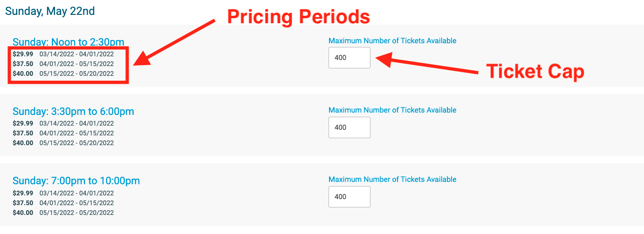Open the Sunday: 7:00pm to 10:00pm slot

[x=76, y=181]
